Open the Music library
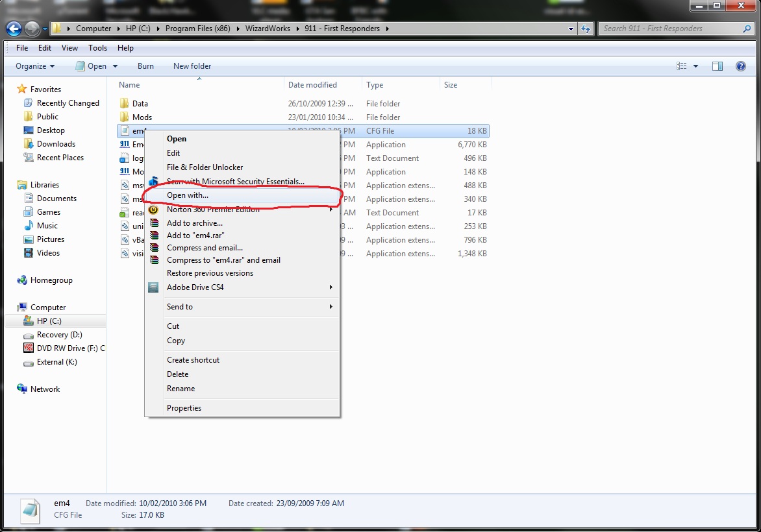 point(47,226)
